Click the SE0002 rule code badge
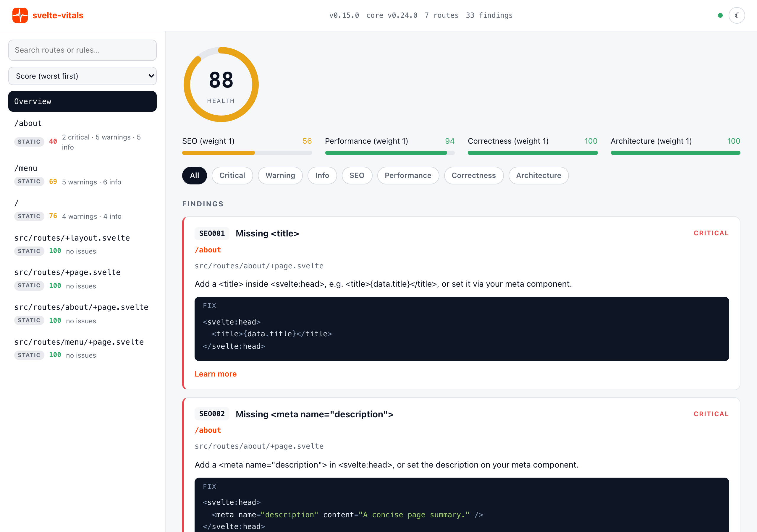Viewport: 757px width, 532px height. (x=212, y=414)
